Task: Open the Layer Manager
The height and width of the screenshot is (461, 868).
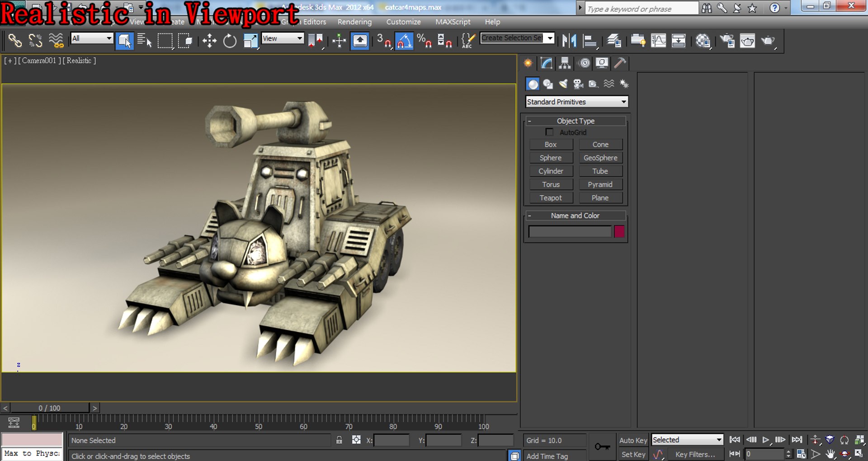Action: 613,41
